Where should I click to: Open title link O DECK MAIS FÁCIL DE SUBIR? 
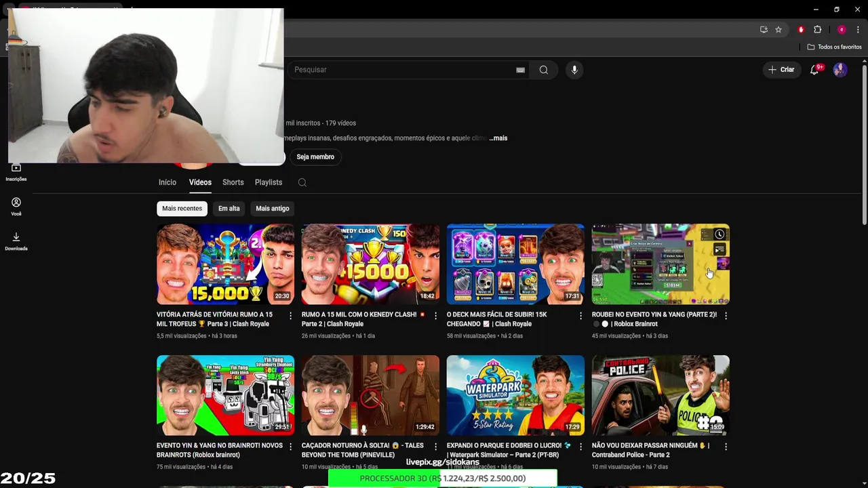click(x=496, y=319)
